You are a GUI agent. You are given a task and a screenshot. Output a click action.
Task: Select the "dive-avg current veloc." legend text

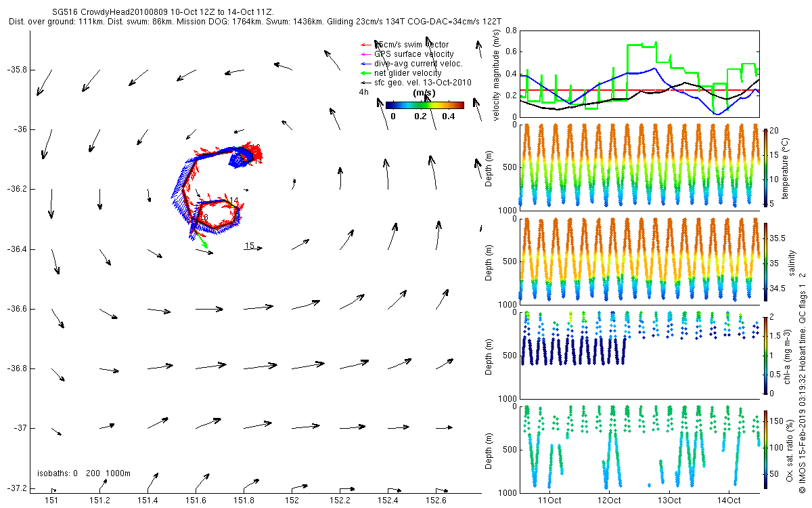418,64
